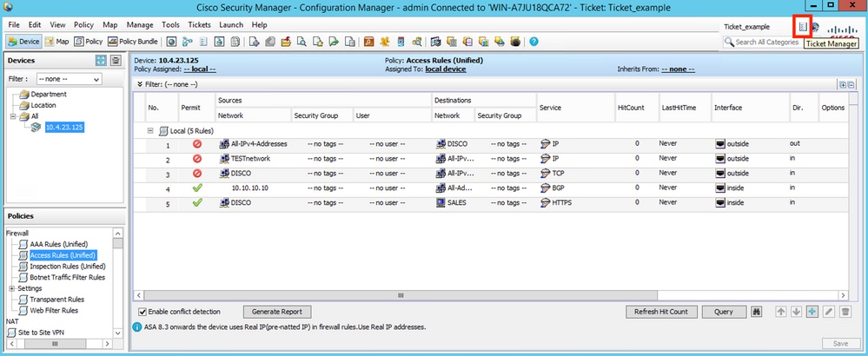
Task: Click the network tree toolbar icon
Action: click(187, 42)
